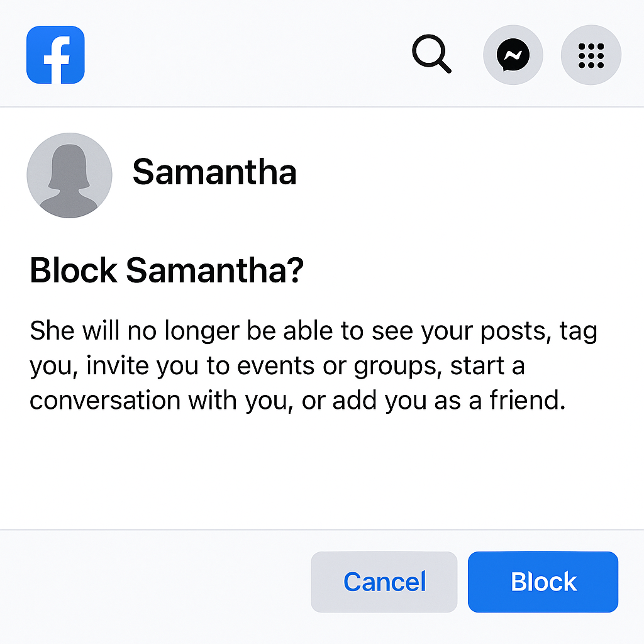
Task: Open Samantha's profile from her name
Action: tap(214, 172)
